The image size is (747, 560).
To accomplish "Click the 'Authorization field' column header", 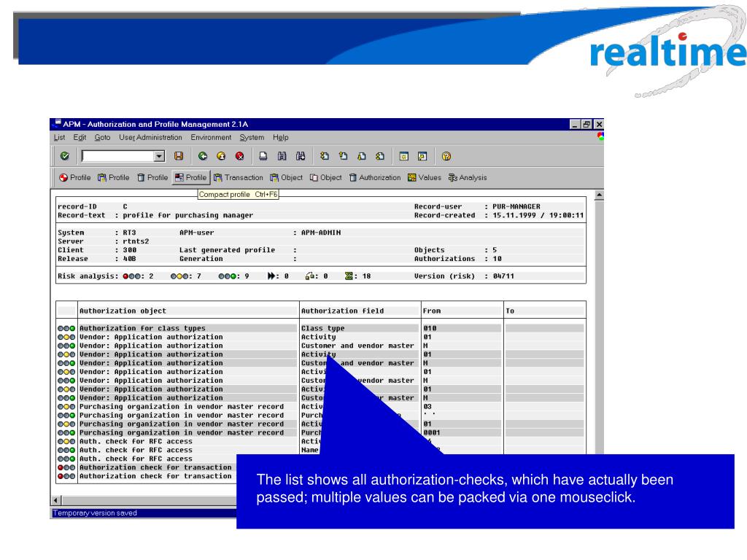I will tap(343, 311).
